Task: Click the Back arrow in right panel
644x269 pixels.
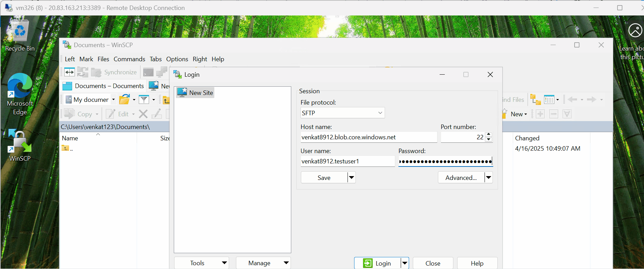Action: coord(572,100)
